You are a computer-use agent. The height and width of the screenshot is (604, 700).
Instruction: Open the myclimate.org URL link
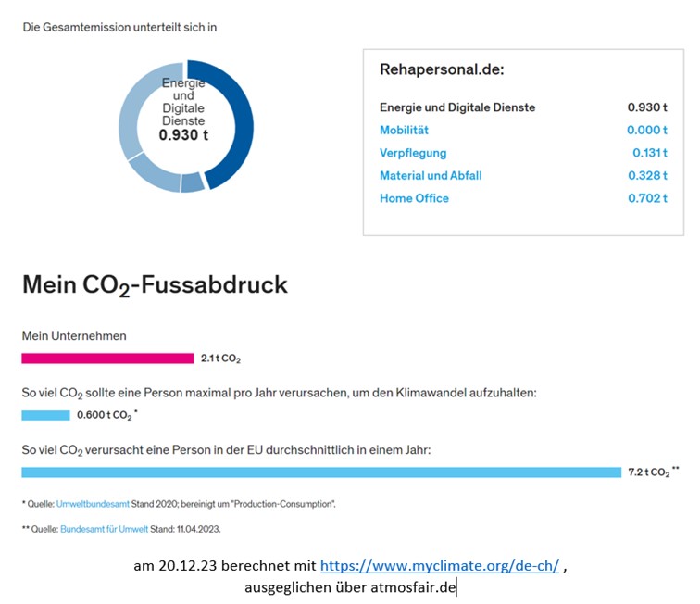click(x=440, y=566)
